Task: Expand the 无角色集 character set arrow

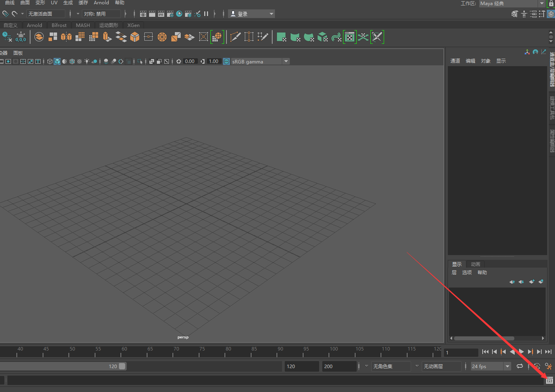Action: [x=366, y=366]
